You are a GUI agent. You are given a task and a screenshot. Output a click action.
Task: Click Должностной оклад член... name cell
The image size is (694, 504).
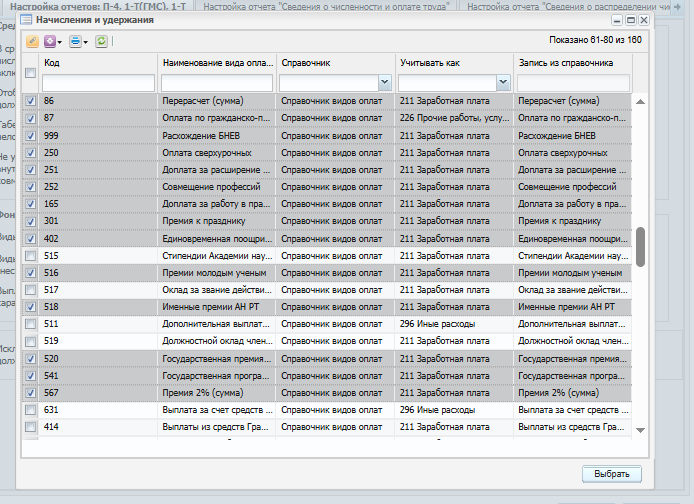pyautogui.click(x=217, y=341)
